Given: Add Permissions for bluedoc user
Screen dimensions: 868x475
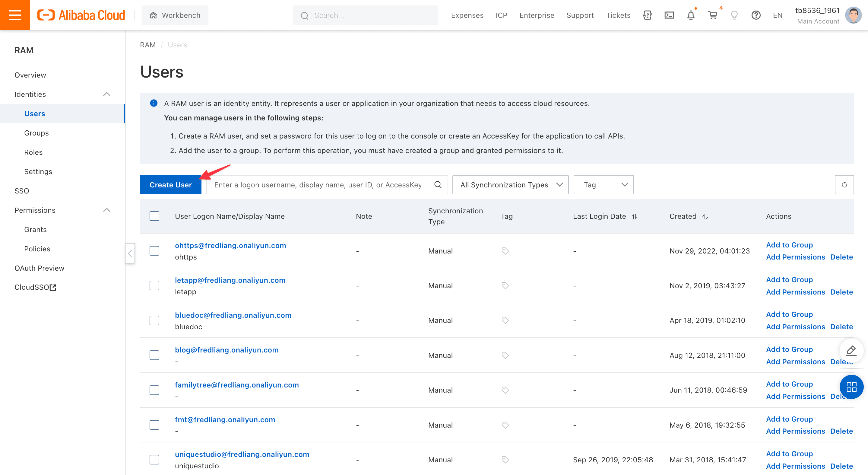Looking at the screenshot, I should coord(796,327).
